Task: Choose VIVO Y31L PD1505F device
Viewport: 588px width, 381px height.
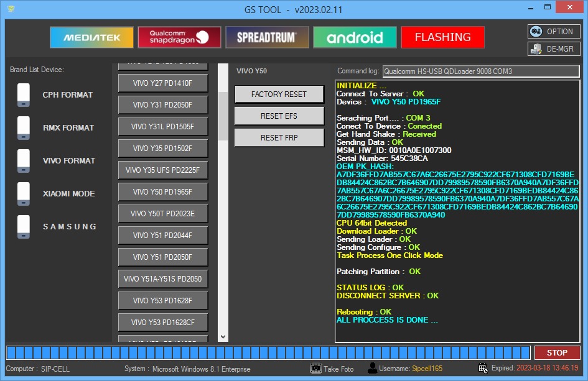Action: coord(163,127)
